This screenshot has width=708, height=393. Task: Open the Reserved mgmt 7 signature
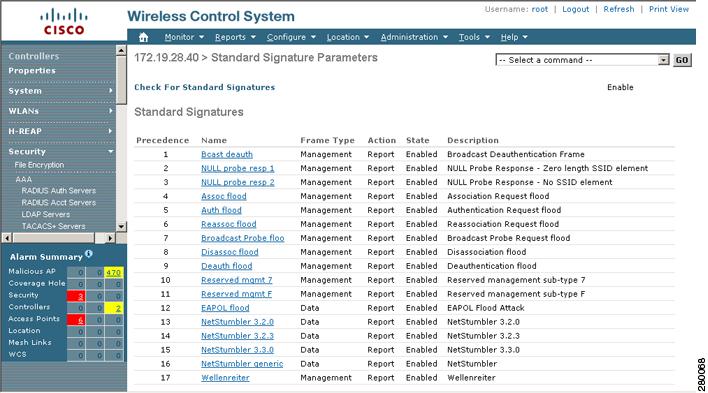point(237,280)
